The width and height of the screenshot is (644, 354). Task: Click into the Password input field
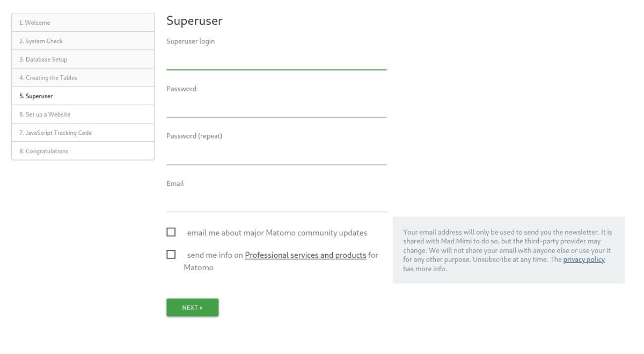coord(276,107)
